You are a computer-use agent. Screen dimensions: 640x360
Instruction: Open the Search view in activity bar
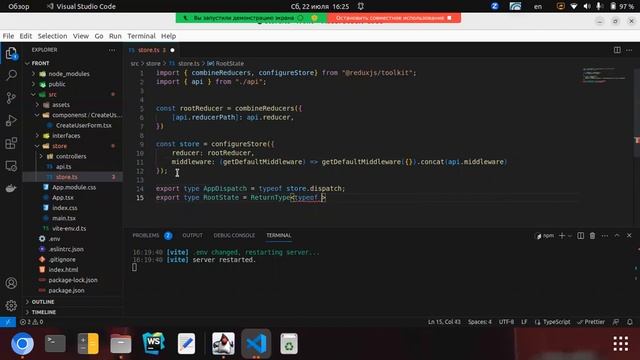(x=11, y=75)
